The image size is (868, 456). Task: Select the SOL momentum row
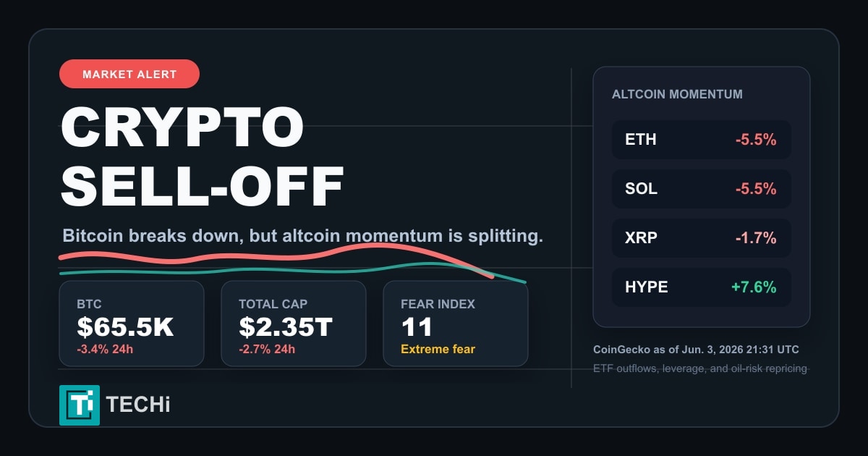point(701,189)
